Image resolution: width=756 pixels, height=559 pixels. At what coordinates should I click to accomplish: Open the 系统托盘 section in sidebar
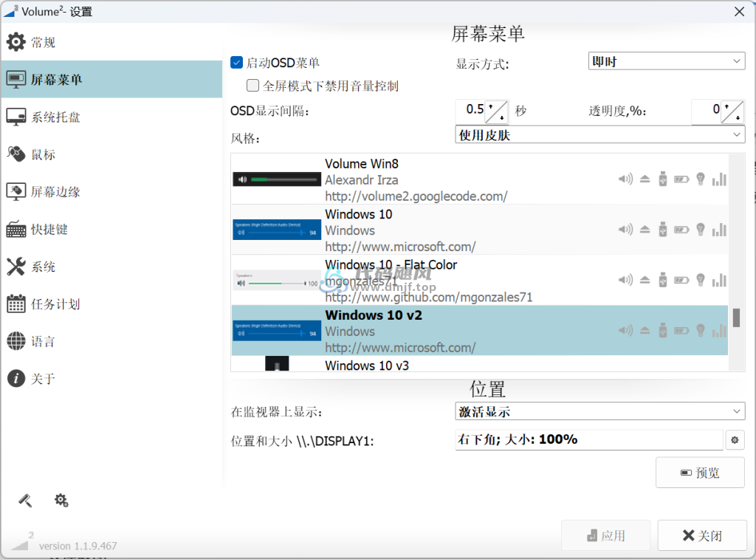tap(111, 117)
